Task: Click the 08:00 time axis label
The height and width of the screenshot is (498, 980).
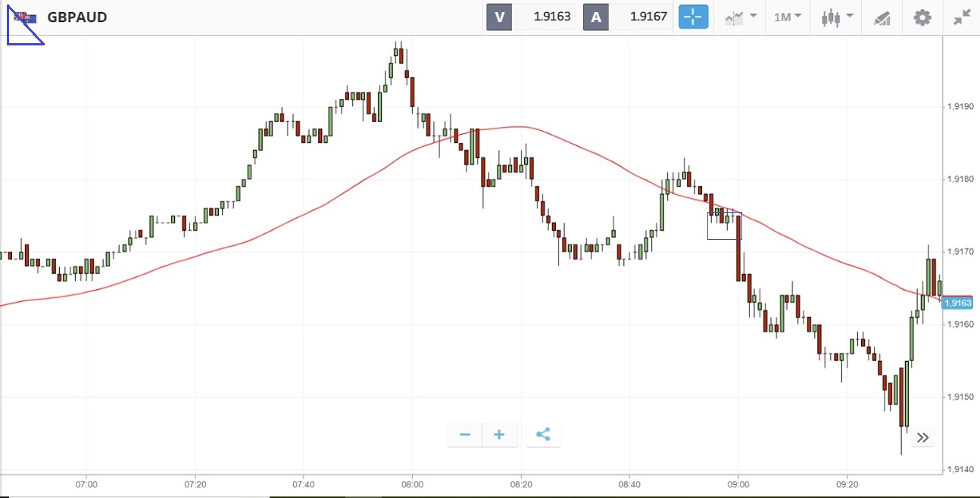Action: click(x=412, y=484)
